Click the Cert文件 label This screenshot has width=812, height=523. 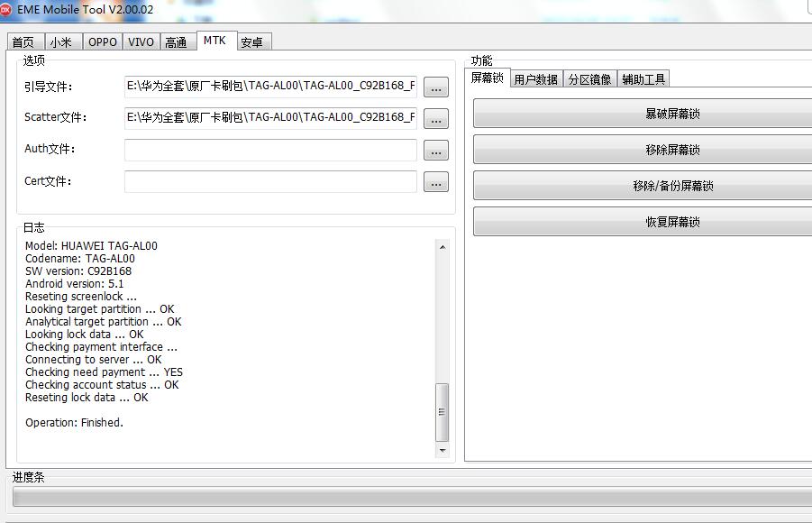pos(48,181)
